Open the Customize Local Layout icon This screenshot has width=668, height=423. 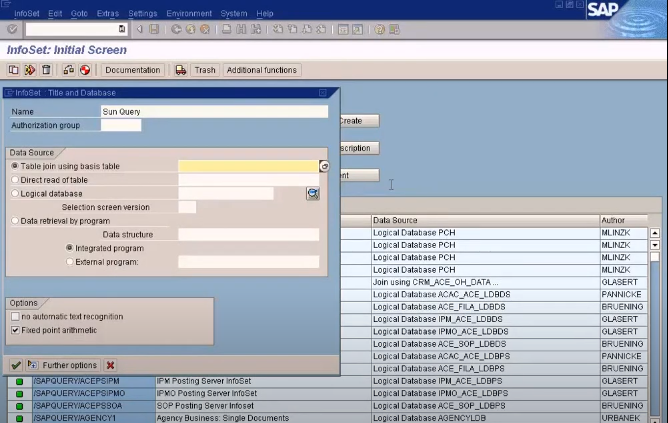394,29
